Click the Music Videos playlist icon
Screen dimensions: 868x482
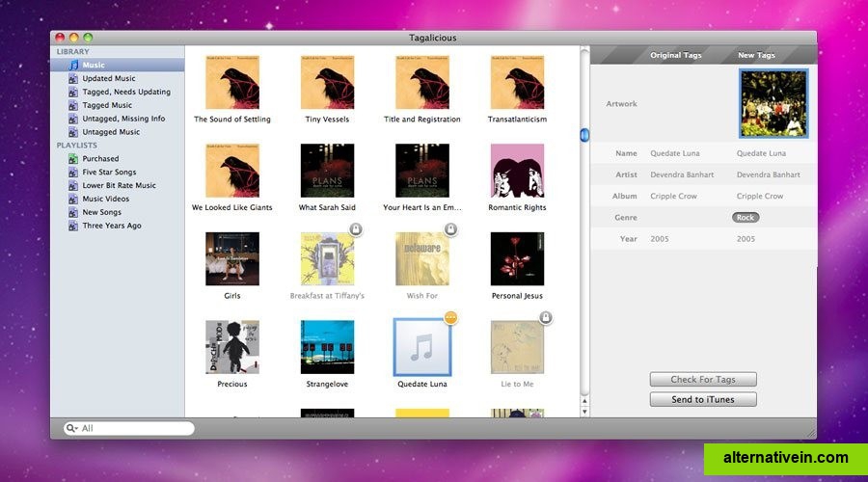click(x=73, y=199)
